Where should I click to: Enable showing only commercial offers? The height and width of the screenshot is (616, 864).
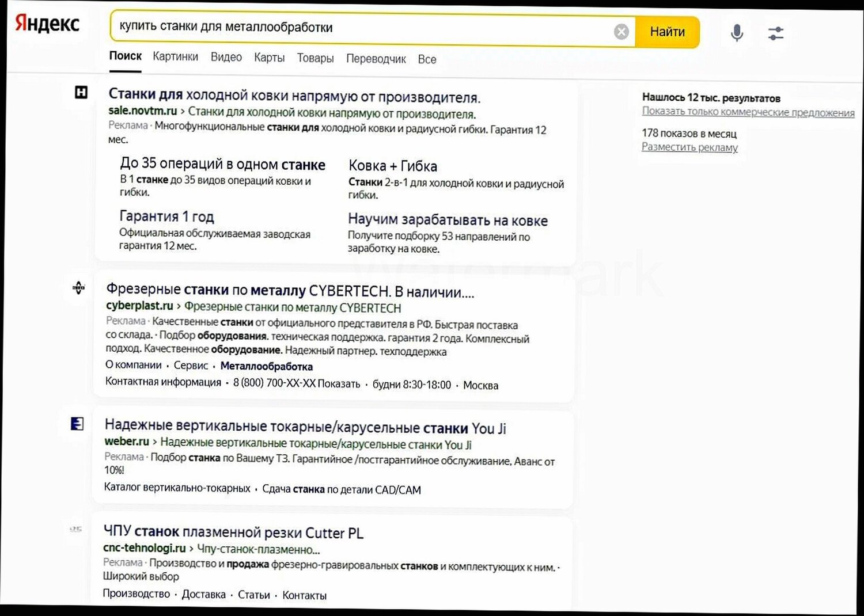(748, 112)
